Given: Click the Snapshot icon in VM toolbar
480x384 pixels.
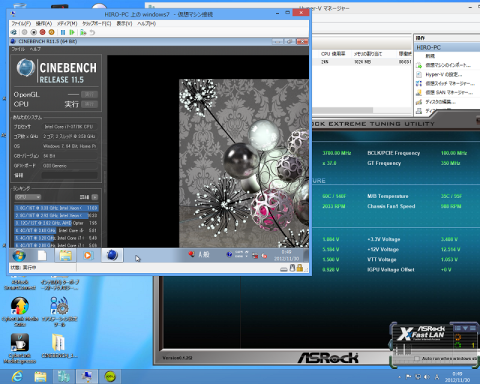Looking at the screenshot, I should coord(83,32).
